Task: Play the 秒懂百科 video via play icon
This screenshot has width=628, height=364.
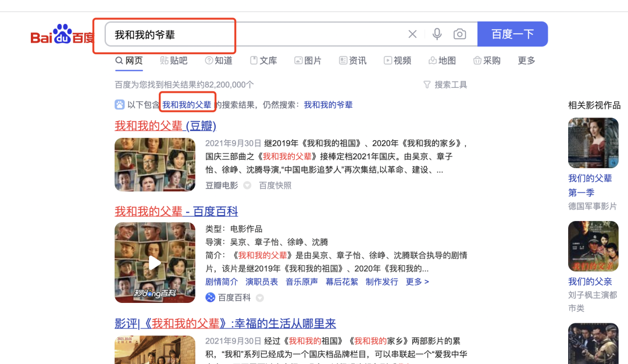Action: click(x=155, y=262)
